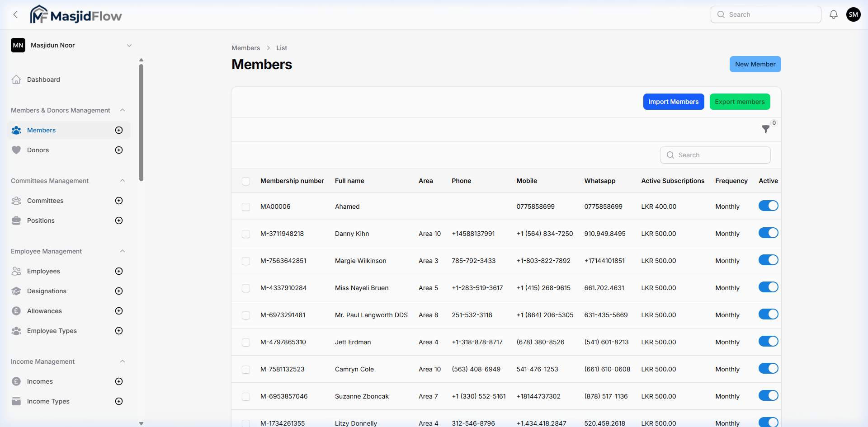
Task: Click the members table Search field
Action: (715, 155)
